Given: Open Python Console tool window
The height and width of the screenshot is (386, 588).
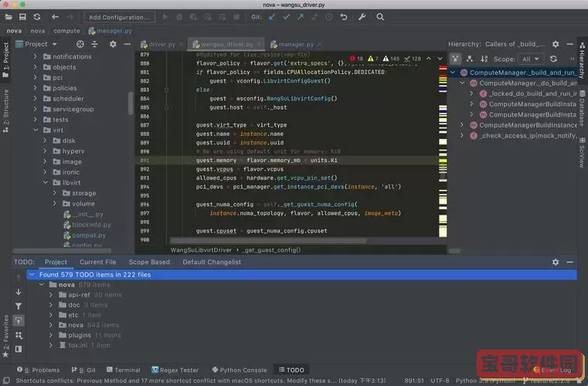Looking at the screenshot, I should pyautogui.click(x=240, y=370).
